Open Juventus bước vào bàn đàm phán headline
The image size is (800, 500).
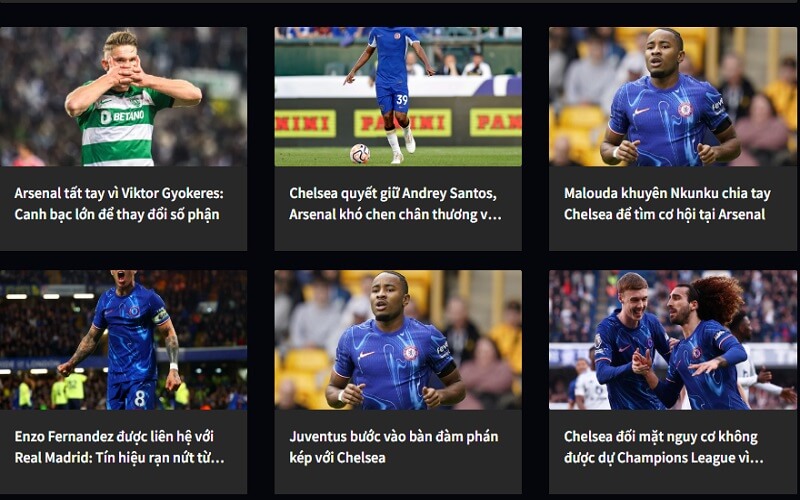click(393, 447)
